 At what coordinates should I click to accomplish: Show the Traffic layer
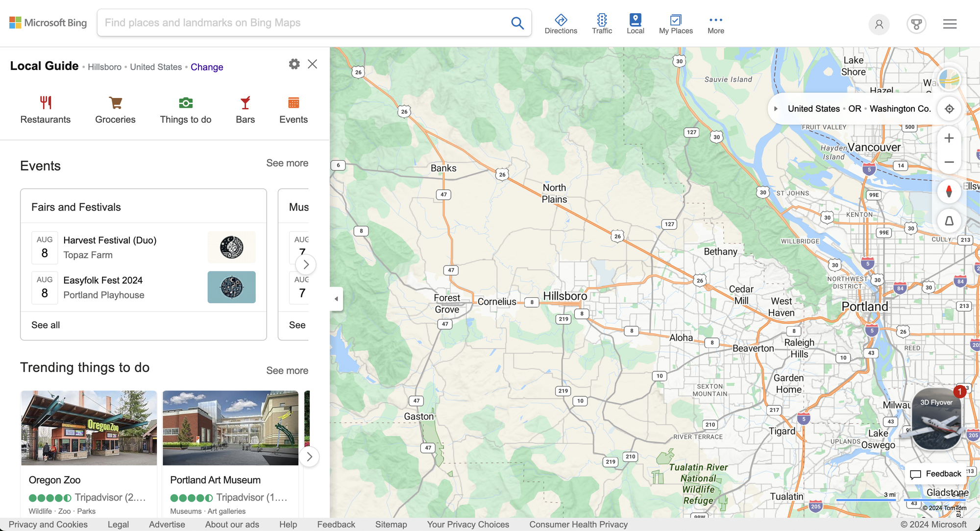tap(602, 24)
